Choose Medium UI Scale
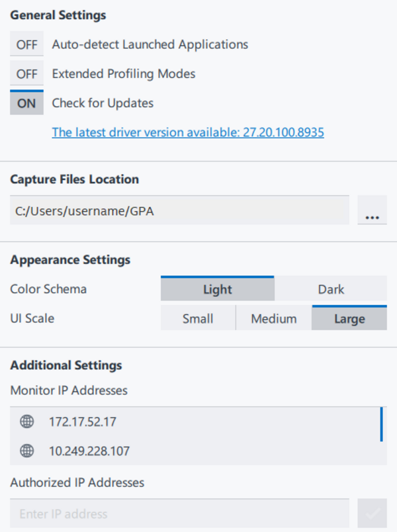This screenshot has width=397, height=532. tap(274, 318)
